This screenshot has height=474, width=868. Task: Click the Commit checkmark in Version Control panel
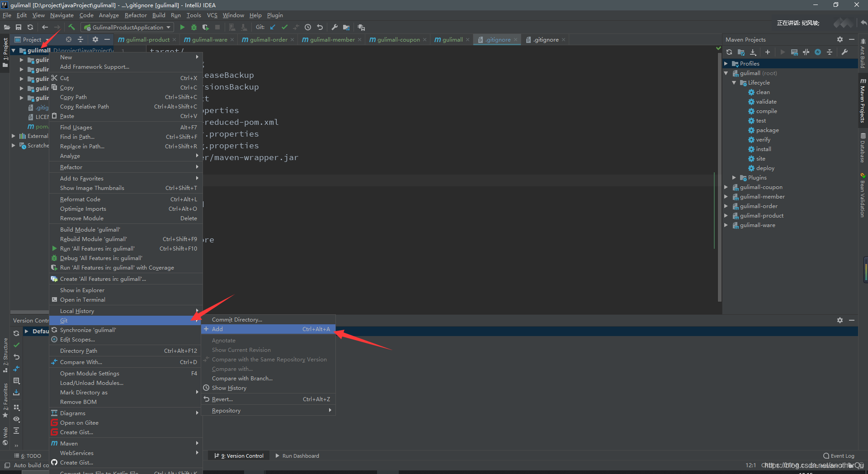pyautogui.click(x=16, y=345)
